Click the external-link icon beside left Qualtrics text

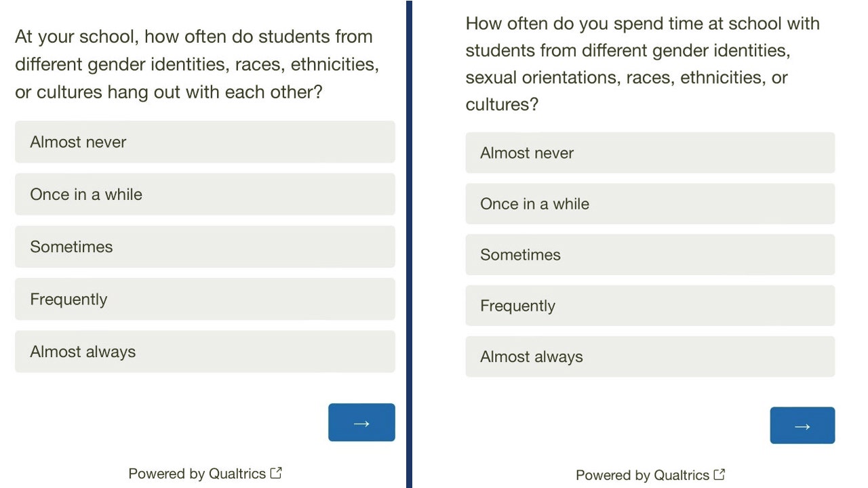point(277,472)
